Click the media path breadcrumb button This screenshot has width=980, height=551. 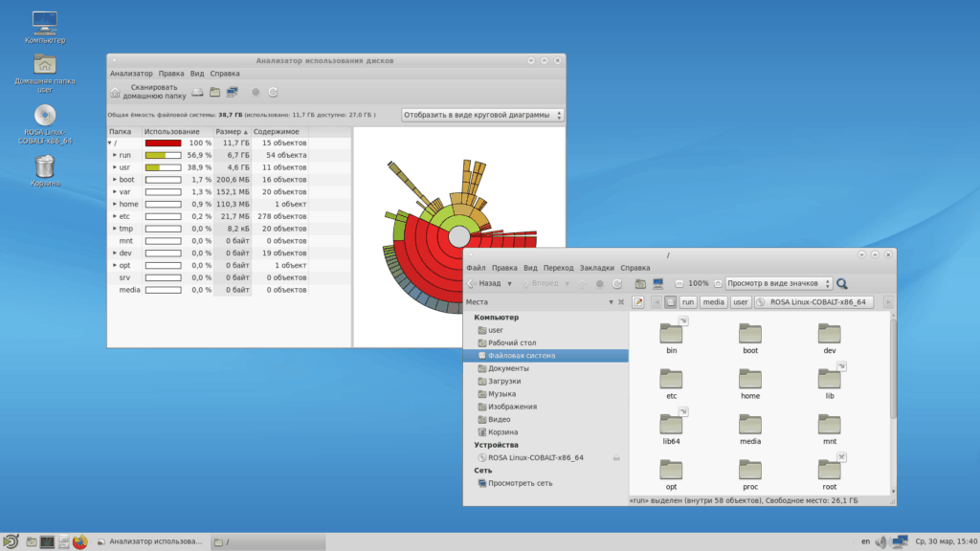[713, 302]
